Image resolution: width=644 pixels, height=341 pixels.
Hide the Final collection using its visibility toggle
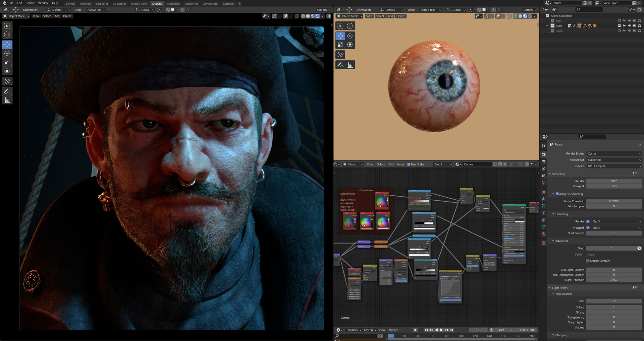point(630,25)
